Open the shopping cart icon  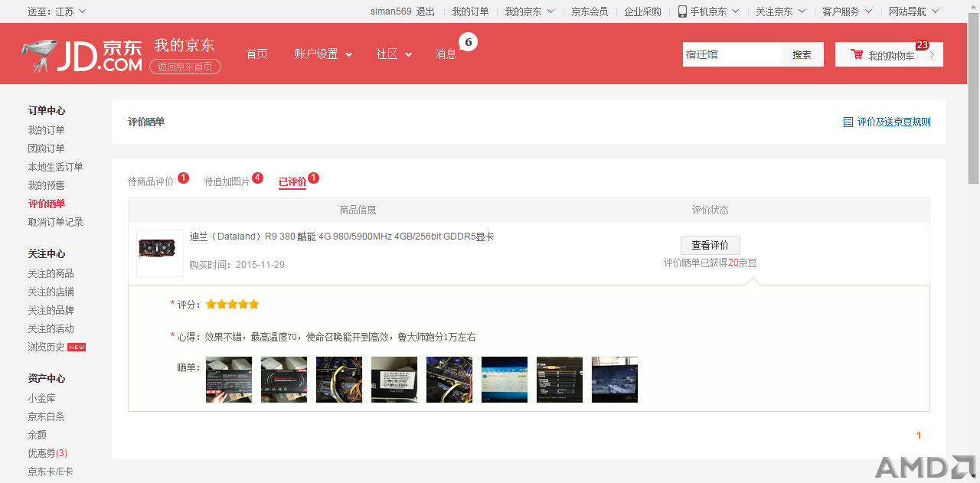click(x=857, y=55)
